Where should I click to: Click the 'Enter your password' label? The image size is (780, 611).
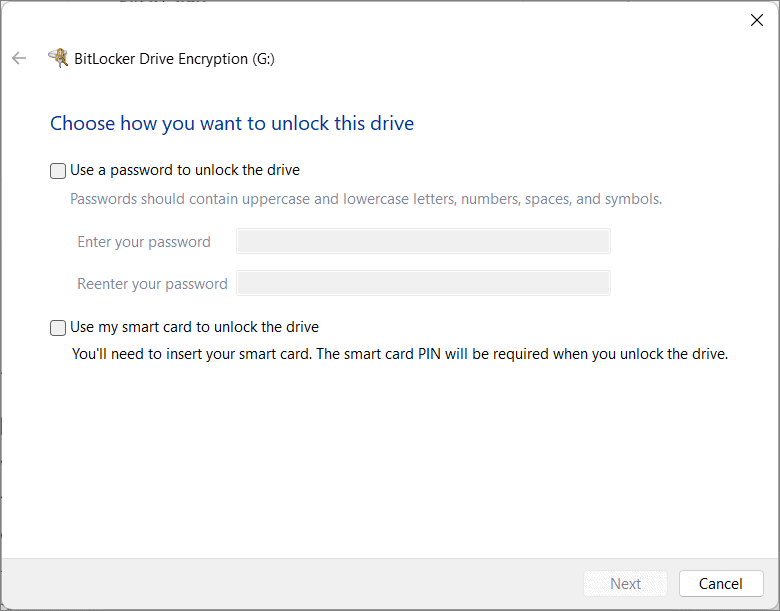pos(144,242)
